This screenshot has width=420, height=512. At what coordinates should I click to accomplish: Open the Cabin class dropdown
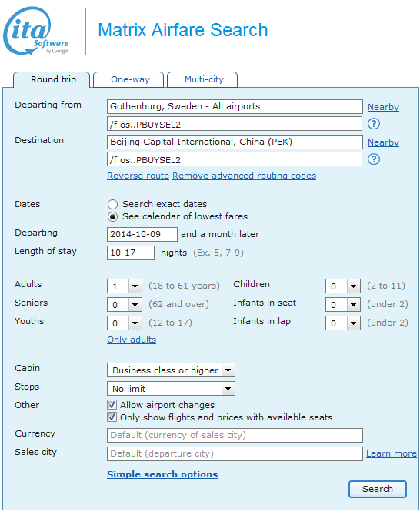[171, 370]
